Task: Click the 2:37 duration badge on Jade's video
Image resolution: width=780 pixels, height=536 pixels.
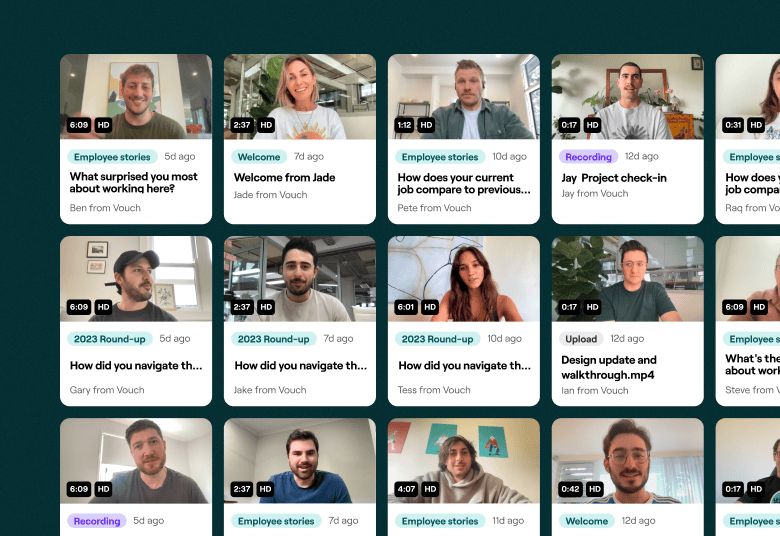Action: tap(242, 125)
